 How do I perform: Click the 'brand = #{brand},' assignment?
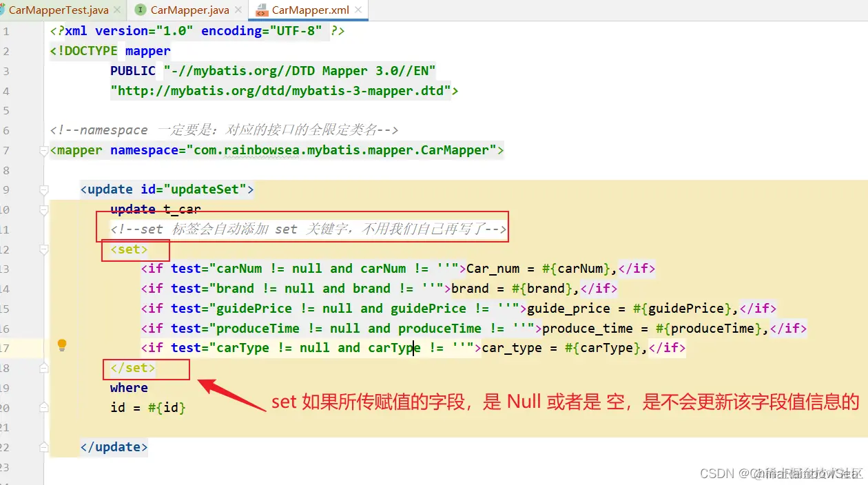point(515,289)
